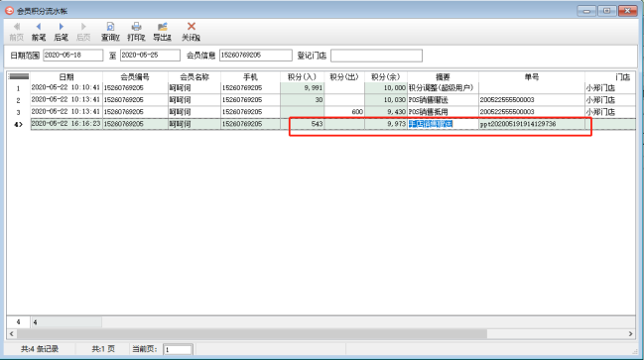
Task: Click summary 积分调整(超级用户)
Action: (x=442, y=88)
